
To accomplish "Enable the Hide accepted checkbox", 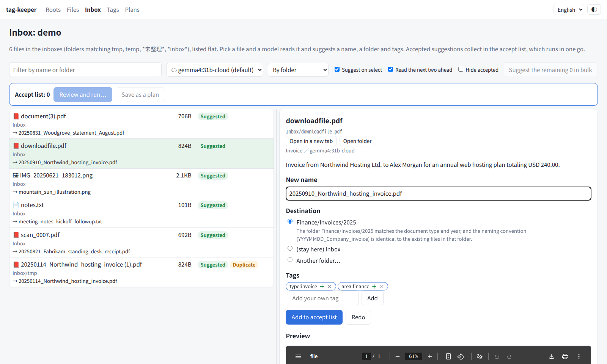I will [461, 69].
